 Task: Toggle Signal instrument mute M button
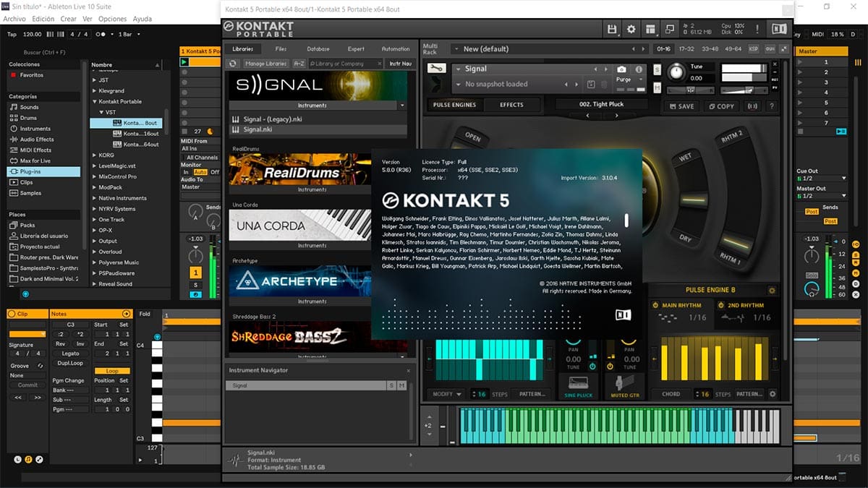pos(657,87)
